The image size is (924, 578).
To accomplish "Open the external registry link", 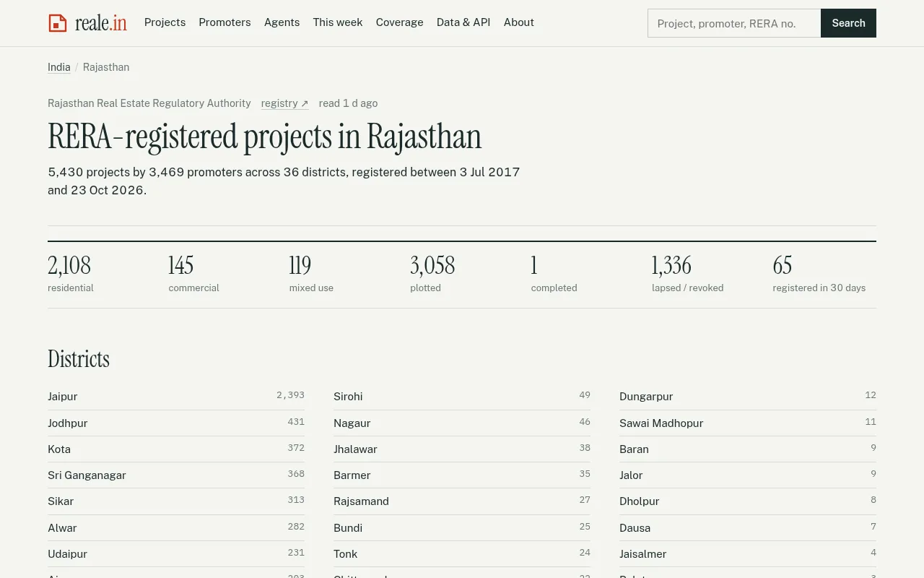I will pyautogui.click(x=284, y=103).
